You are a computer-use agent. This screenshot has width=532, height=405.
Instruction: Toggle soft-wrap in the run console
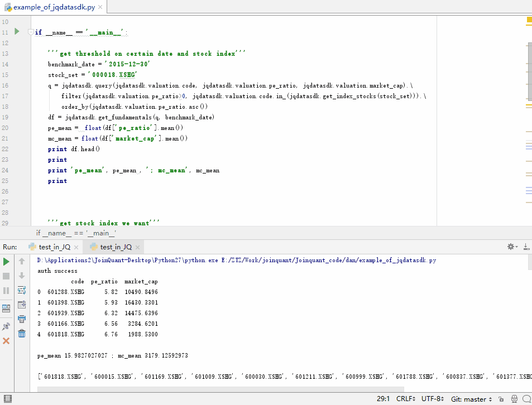coord(22,290)
